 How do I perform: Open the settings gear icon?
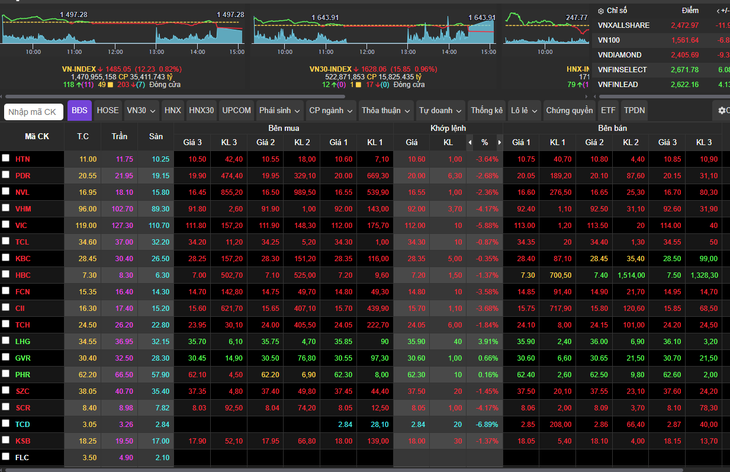pos(722,111)
